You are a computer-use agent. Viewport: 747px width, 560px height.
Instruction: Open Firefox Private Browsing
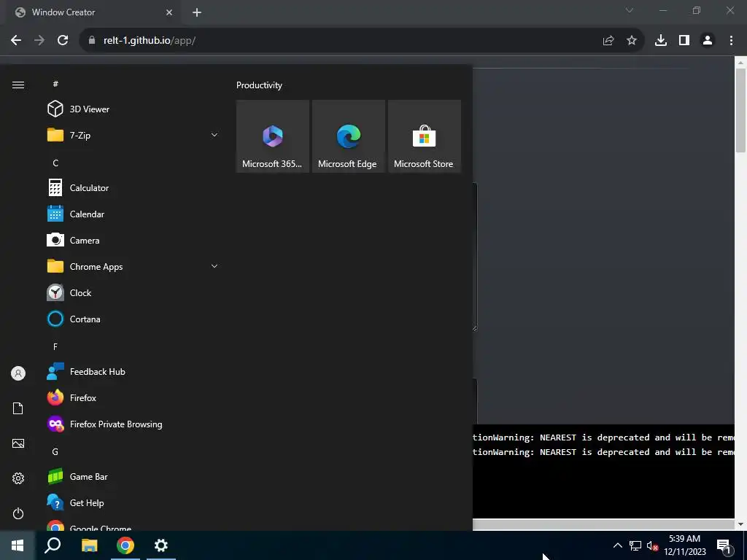point(133,424)
